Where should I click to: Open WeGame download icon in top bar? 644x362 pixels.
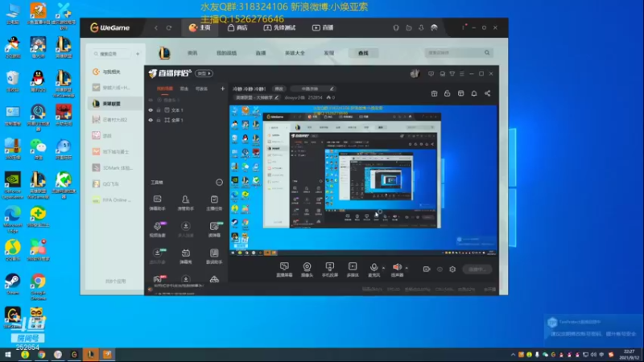click(x=421, y=27)
